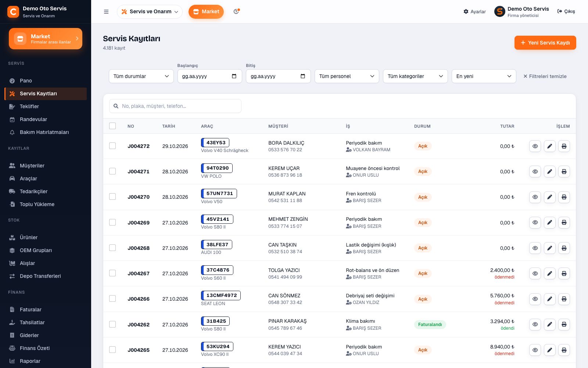Click the Demo Oto Servis logo icon

point(13,12)
